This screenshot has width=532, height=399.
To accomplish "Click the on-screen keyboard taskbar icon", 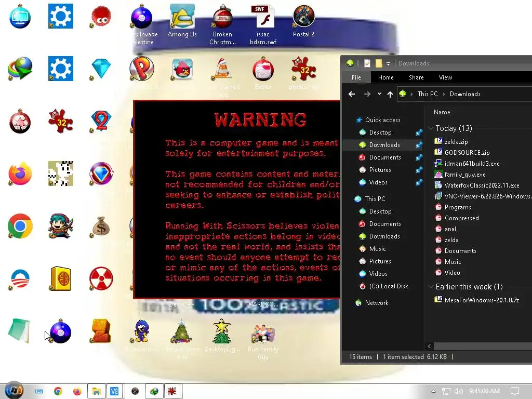I will tap(39, 392).
